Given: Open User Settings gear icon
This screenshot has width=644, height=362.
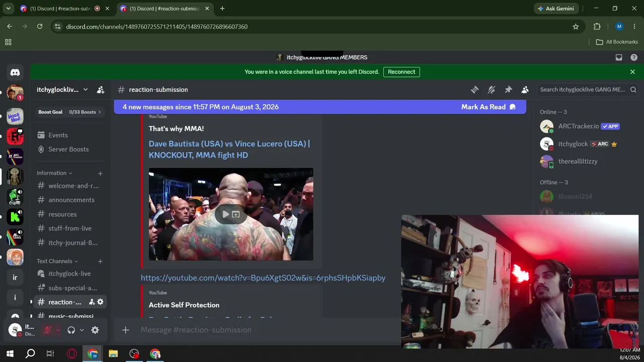Looking at the screenshot, I should 95,330.
